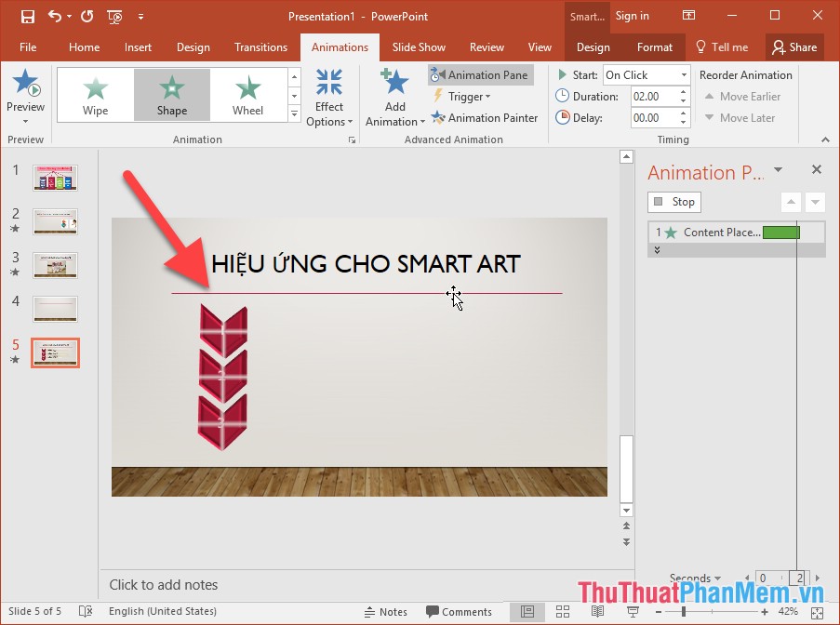Image resolution: width=840 pixels, height=625 pixels.
Task: Apply the Wheel animation effect
Action: coord(247,94)
